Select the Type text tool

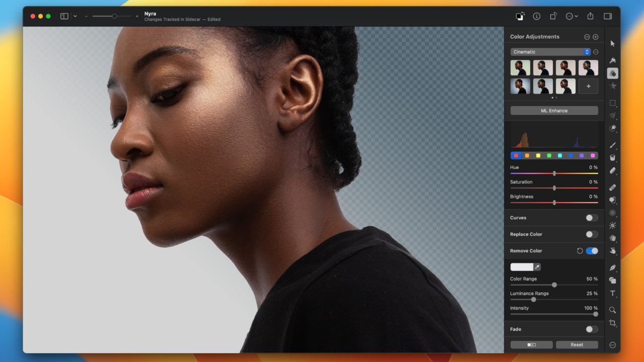click(612, 294)
